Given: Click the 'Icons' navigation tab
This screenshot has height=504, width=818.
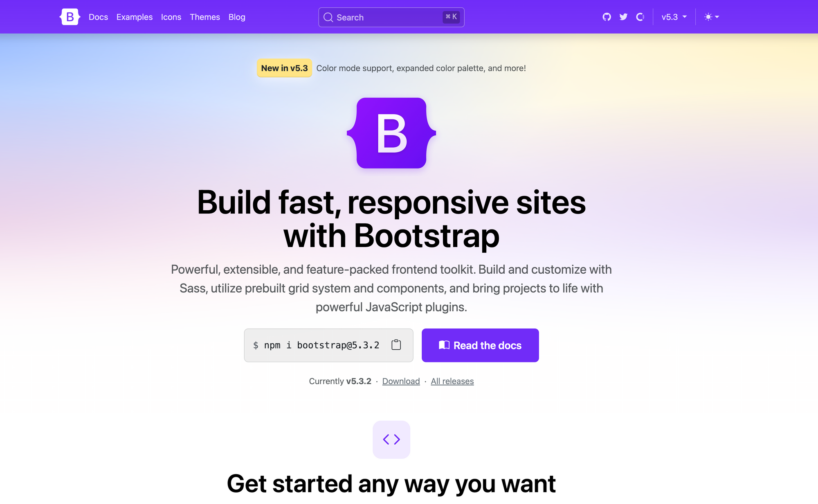Looking at the screenshot, I should coord(172,17).
